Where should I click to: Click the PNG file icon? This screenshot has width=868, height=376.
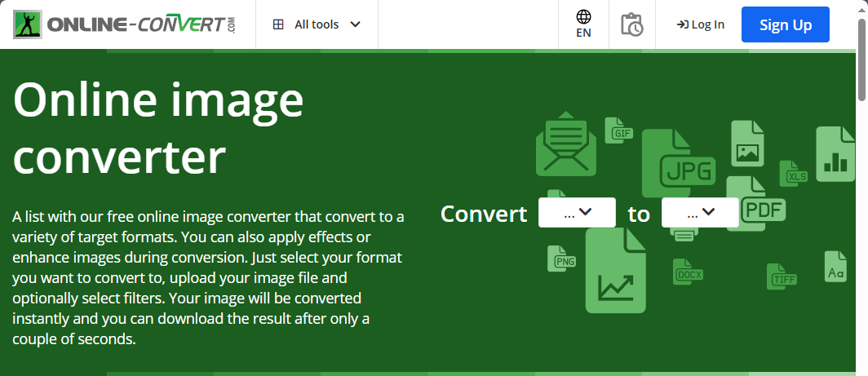(x=564, y=258)
